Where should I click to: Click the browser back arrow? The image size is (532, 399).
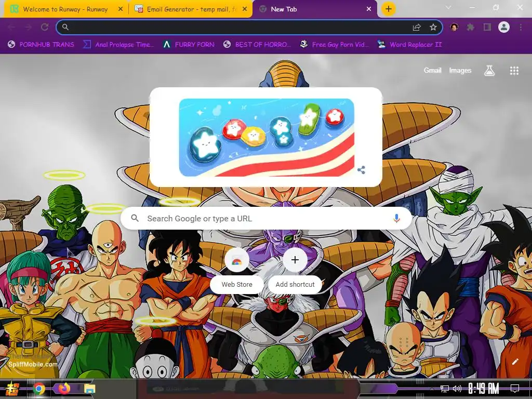[11, 27]
